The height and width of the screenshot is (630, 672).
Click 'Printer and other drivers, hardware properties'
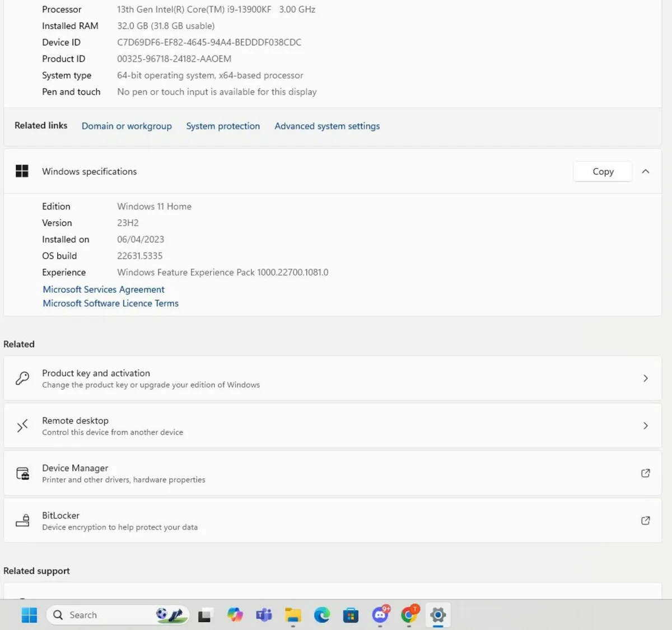point(124,480)
